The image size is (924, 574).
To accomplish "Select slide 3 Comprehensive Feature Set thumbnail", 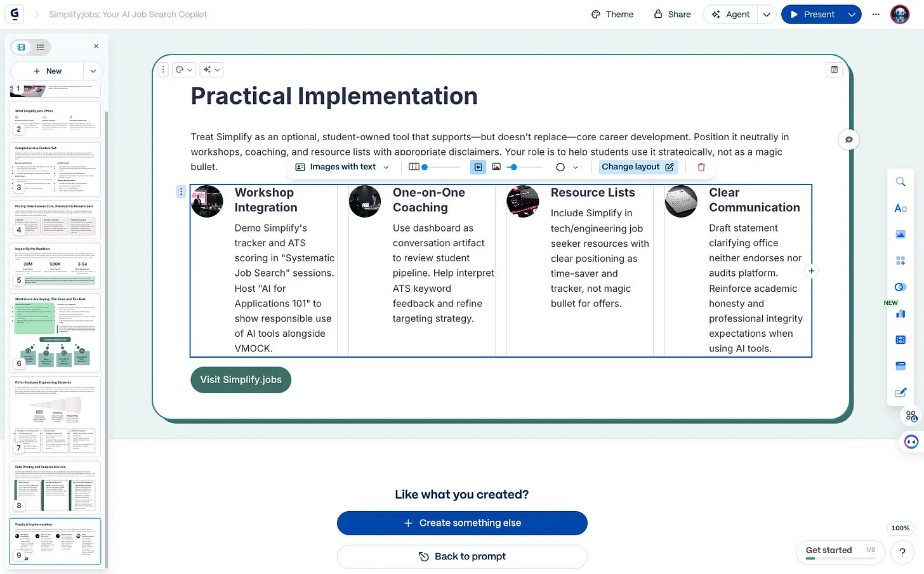I will click(x=55, y=169).
